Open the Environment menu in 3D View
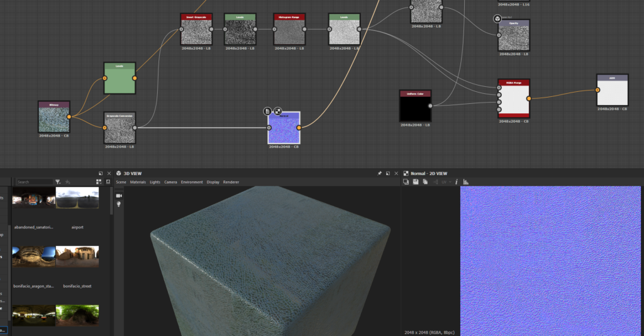Screen dimensions: 644x336 click(192, 182)
